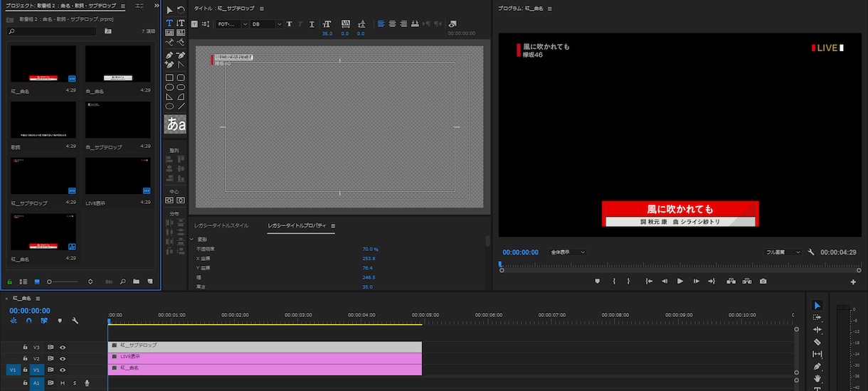This screenshot has width=868, height=391.
Task: Select the 歌詞 clip thumbnail
Action: coord(43,119)
